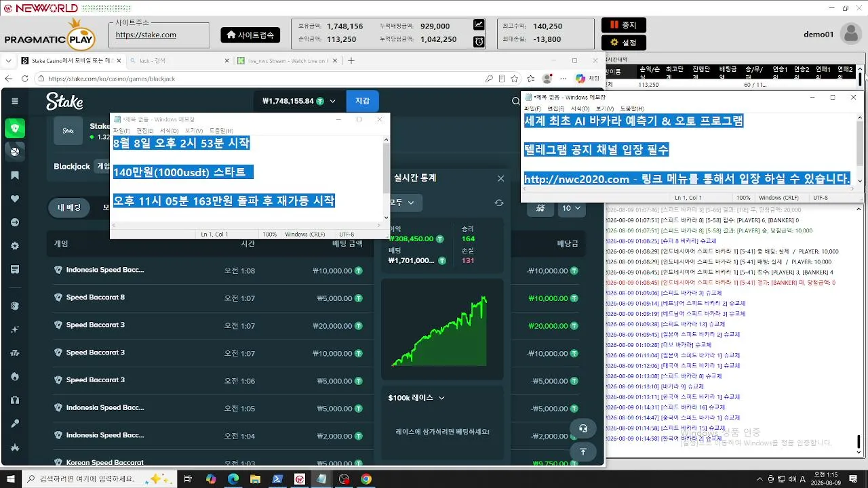Open the rows count 10 dropdown
The image size is (868, 488).
572,208
